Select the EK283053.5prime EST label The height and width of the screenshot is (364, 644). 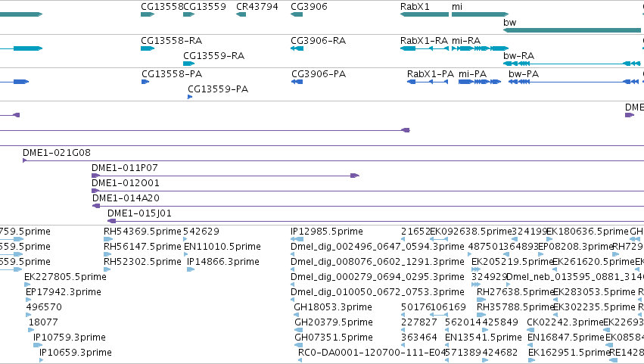click(x=594, y=293)
